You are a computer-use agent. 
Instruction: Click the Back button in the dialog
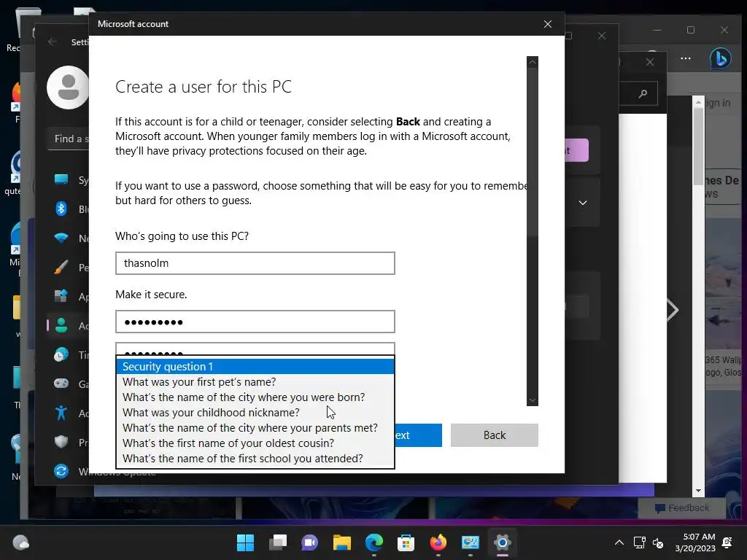[x=494, y=435]
